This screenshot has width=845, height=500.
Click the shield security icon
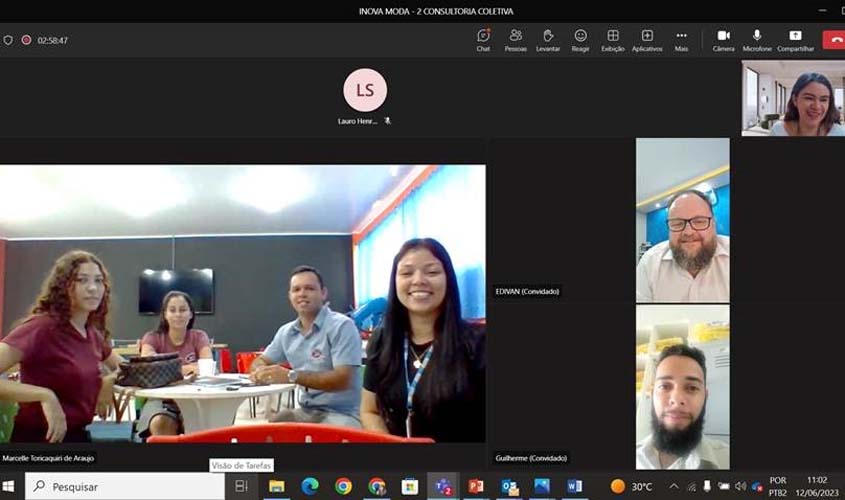click(x=8, y=40)
